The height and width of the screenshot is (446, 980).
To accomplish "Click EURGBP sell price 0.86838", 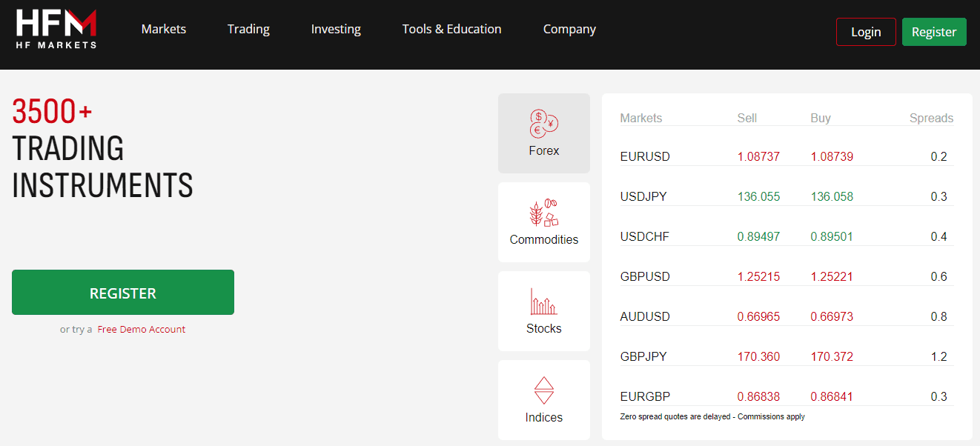I will (x=758, y=397).
